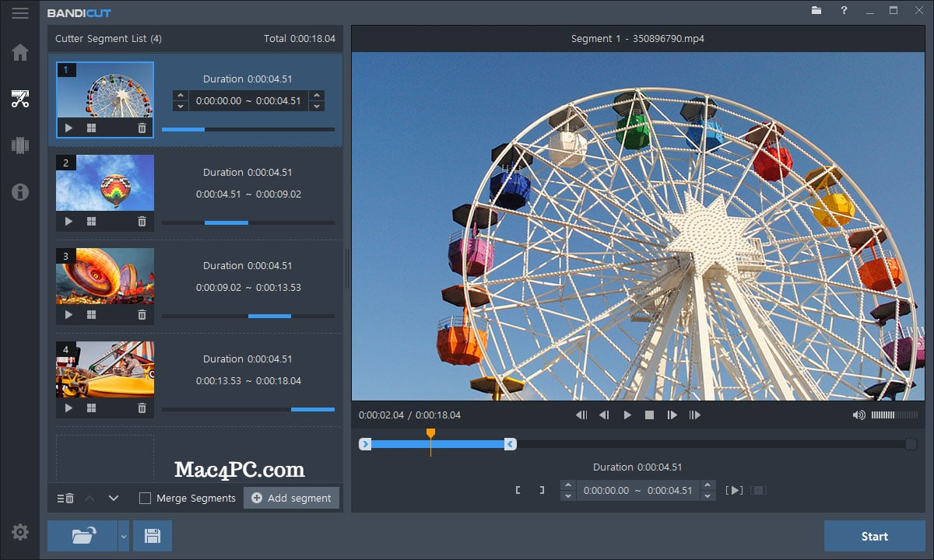Increase start time under preview
The width and height of the screenshot is (934, 560).
pyautogui.click(x=568, y=485)
